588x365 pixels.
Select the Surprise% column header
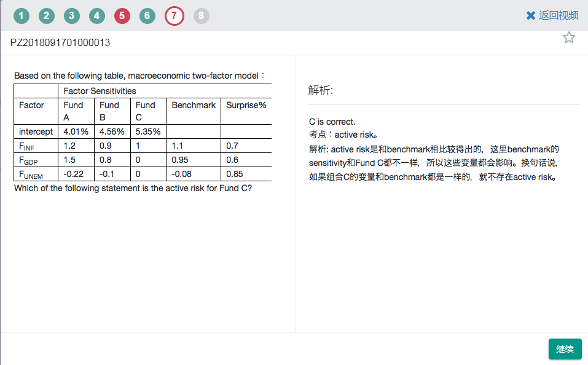246,105
